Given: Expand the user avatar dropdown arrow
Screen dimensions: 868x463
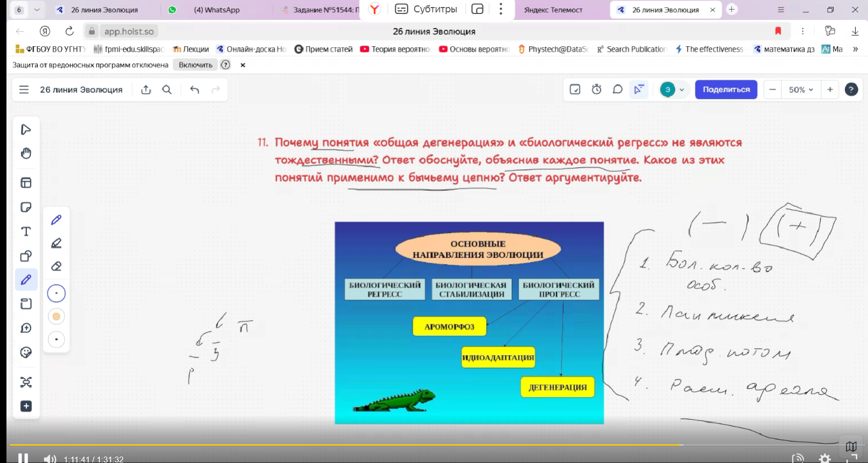Looking at the screenshot, I should (682, 90).
